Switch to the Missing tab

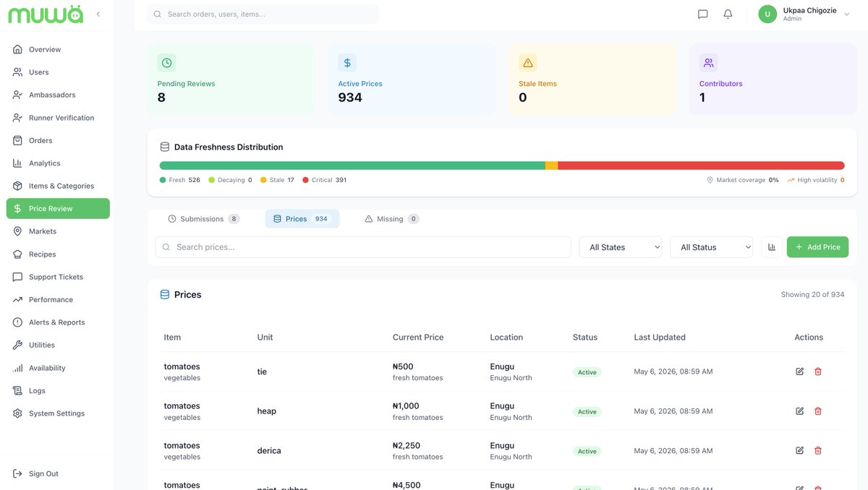coord(391,219)
